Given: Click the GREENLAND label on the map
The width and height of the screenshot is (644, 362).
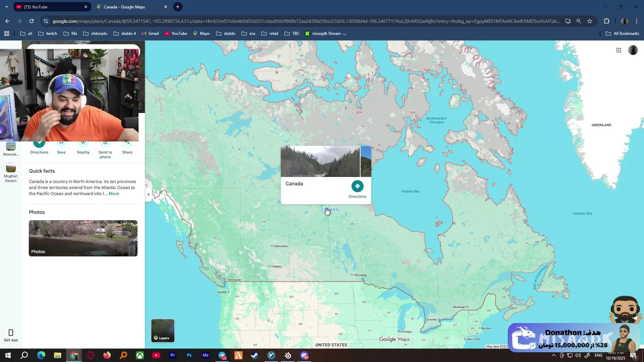Looking at the screenshot, I should [x=601, y=125].
